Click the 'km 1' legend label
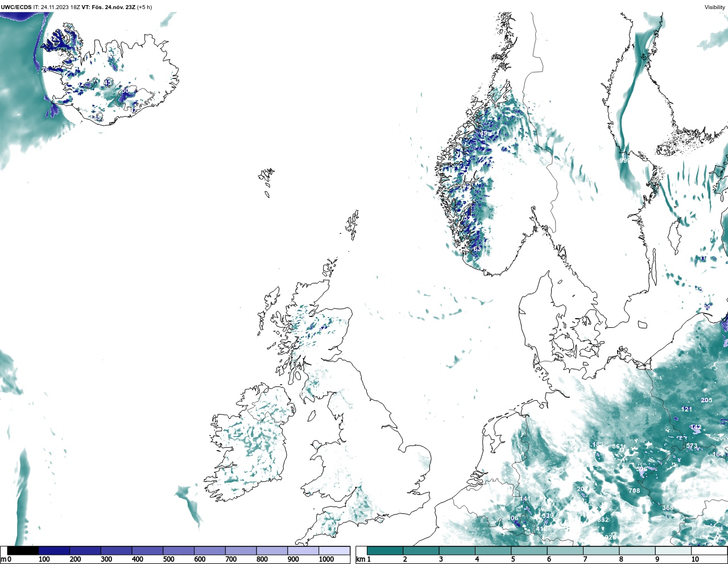Screen dimensions: 728x564 [363, 559]
